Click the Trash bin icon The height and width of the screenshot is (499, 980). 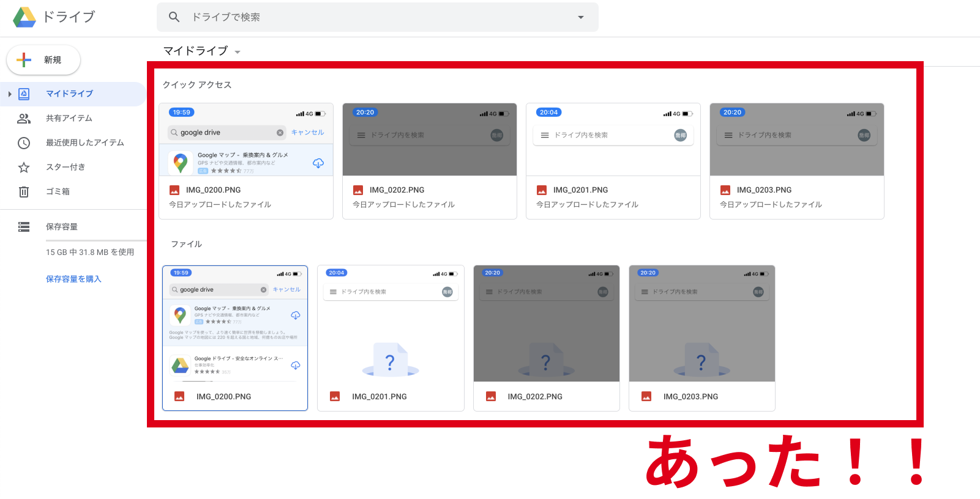coord(24,192)
